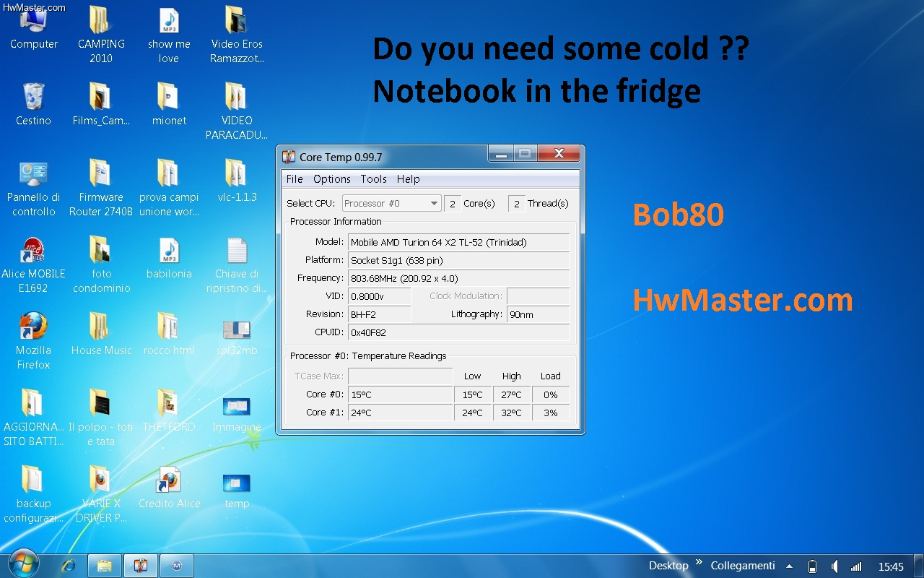This screenshot has width=924, height=578.
Task: Click the Frequency value 803.68MHz
Action: tap(459, 278)
